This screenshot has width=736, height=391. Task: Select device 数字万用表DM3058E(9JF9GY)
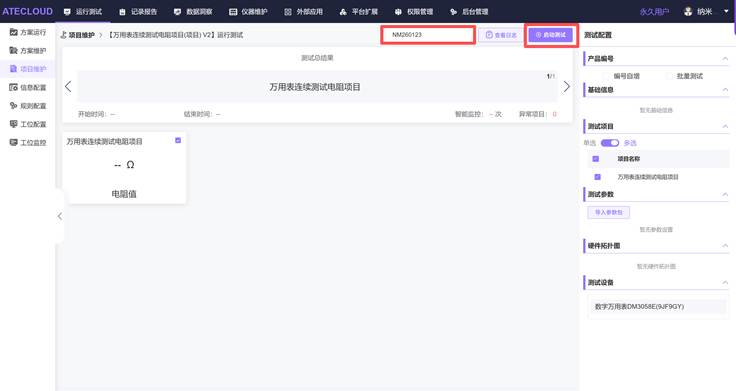click(656, 307)
